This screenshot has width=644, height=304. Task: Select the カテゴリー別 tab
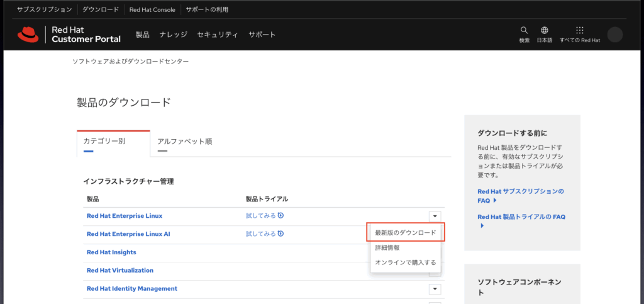click(x=104, y=141)
